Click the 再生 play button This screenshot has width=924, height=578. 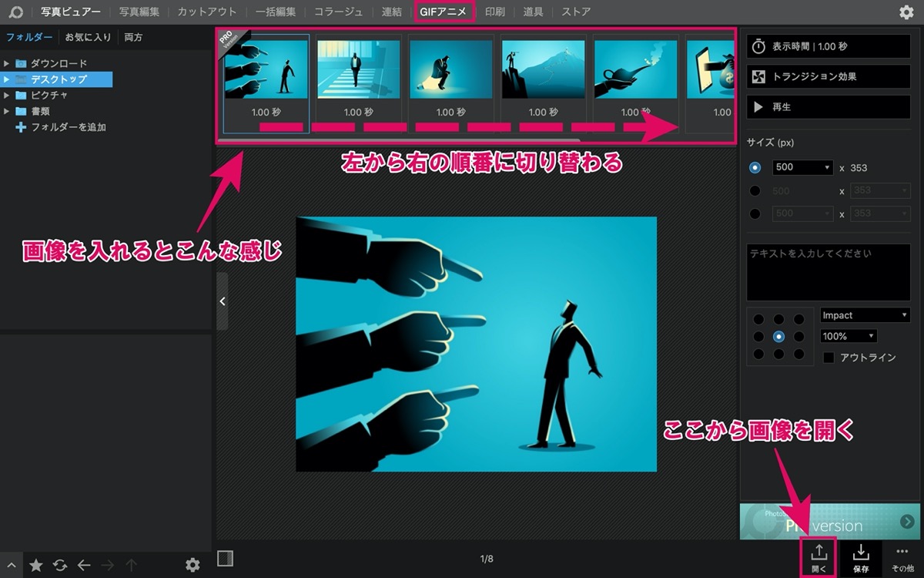pos(829,106)
